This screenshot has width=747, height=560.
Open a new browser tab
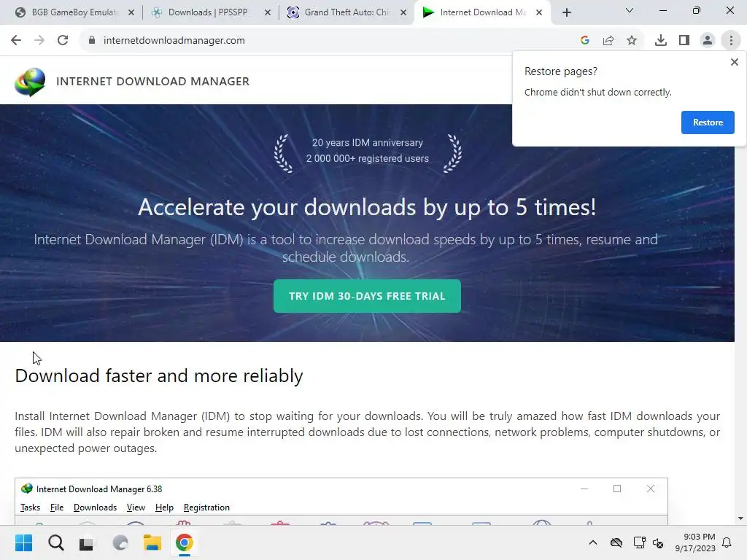click(566, 12)
